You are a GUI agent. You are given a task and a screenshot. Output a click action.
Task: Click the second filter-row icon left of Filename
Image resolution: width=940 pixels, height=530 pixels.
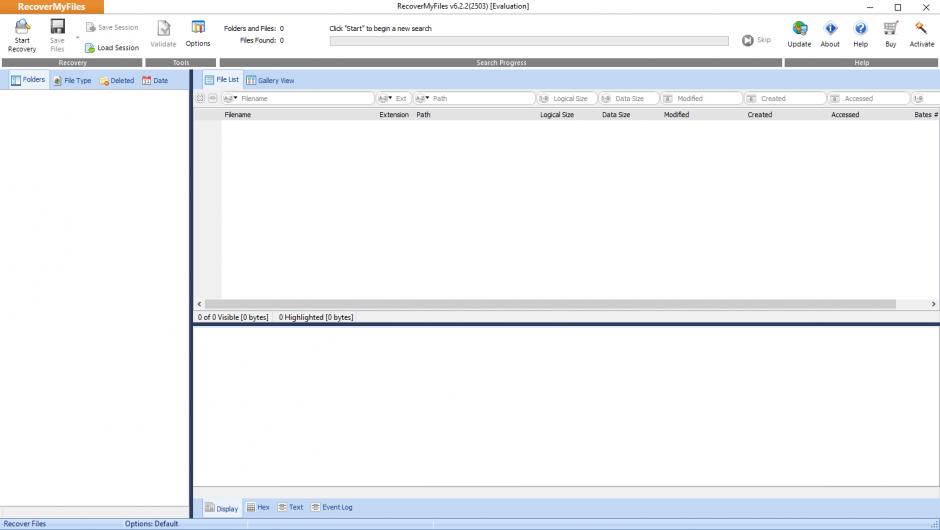(212, 98)
